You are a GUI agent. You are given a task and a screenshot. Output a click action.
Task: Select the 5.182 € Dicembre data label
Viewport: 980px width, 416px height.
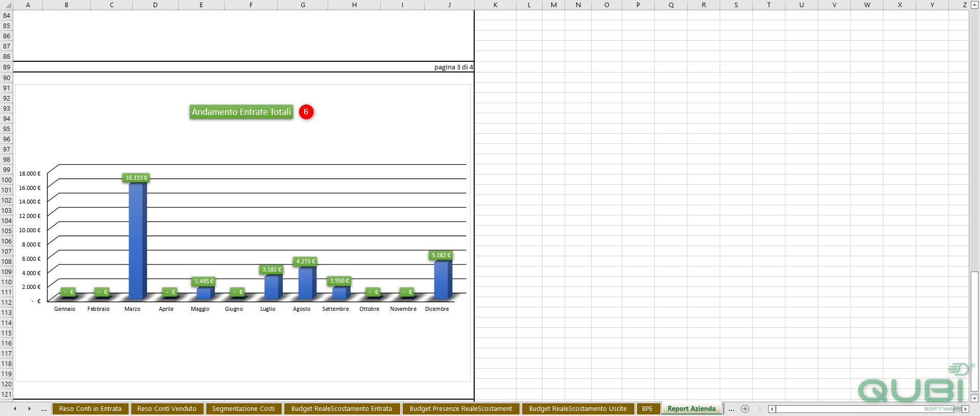pos(441,255)
